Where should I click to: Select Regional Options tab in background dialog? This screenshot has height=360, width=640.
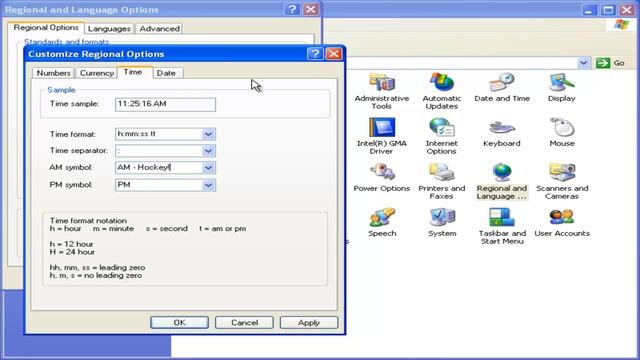[x=46, y=27]
